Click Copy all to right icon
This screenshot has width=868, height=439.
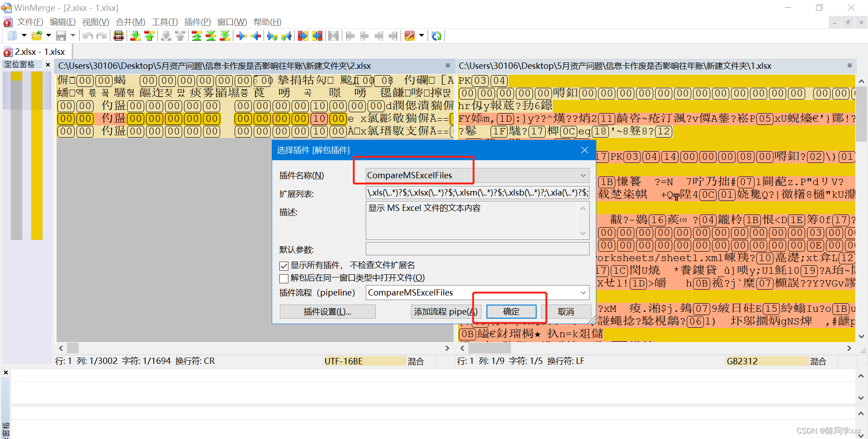303,36
